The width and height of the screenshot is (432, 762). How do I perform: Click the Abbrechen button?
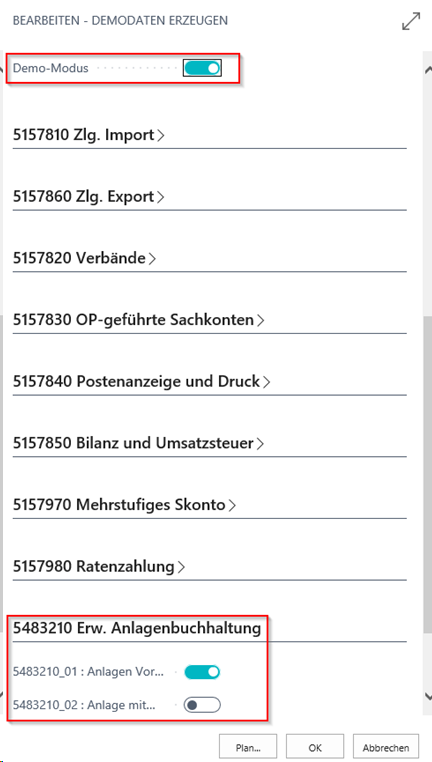pos(385,747)
